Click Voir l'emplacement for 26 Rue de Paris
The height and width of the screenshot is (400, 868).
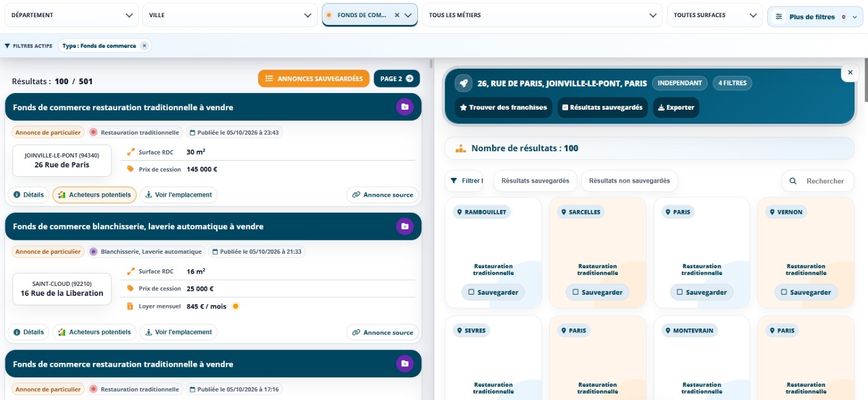(178, 195)
